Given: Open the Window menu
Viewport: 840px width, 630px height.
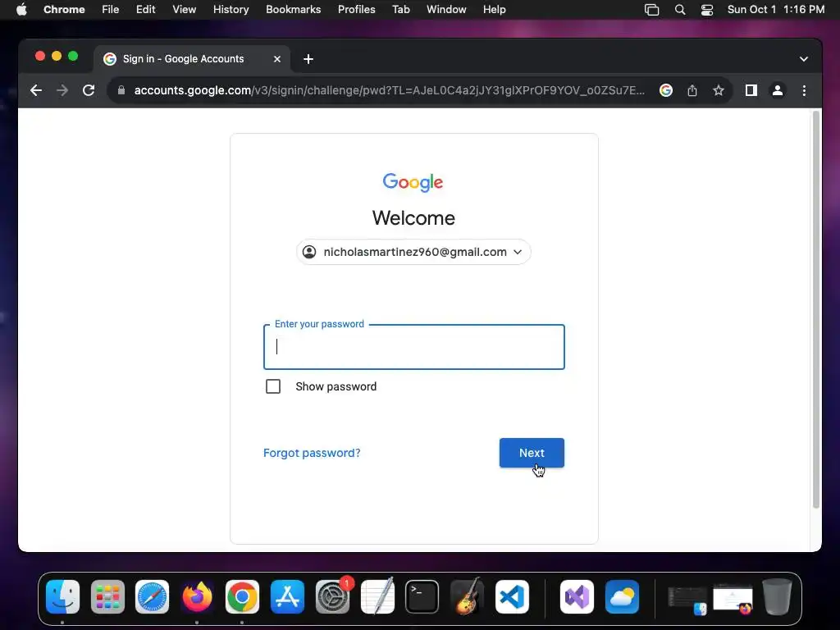Looking at the screenshot, I should click(x=446, y=10).
